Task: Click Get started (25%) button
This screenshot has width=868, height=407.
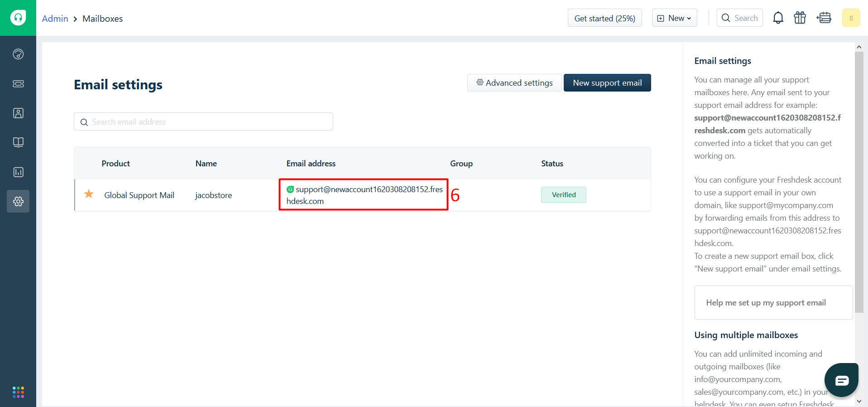Action: coord(604,18)
